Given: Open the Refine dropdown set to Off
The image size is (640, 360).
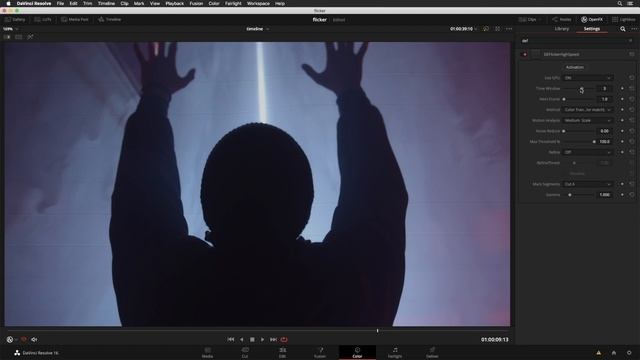Looking at the screenshot, I should pyautogui.click(x=588, y=152).
